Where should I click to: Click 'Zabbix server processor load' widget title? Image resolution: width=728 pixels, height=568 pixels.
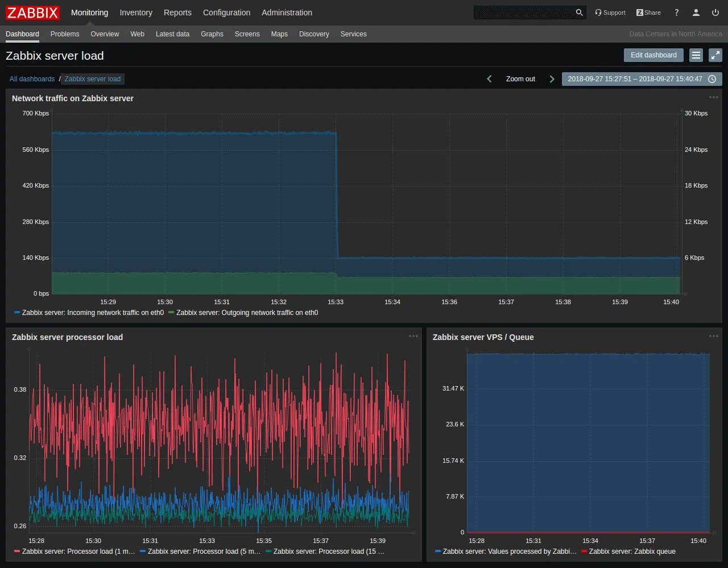click(x=67, y=337)
